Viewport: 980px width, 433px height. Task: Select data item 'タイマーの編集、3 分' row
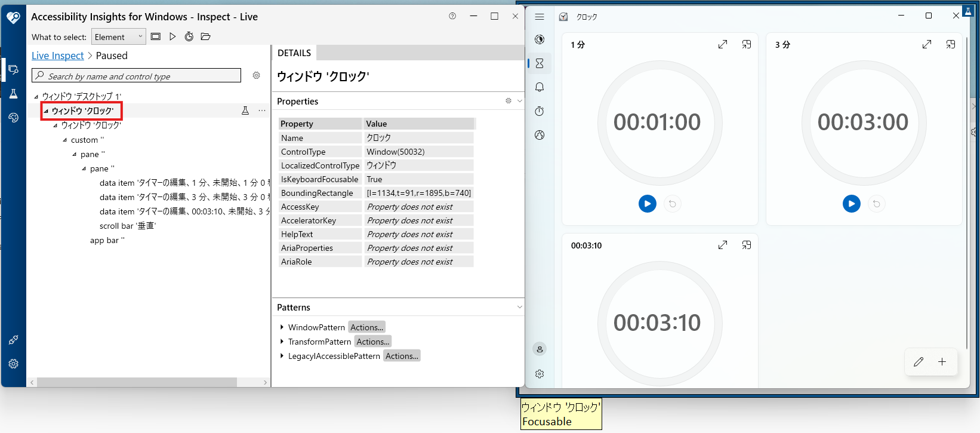[184, 197]
